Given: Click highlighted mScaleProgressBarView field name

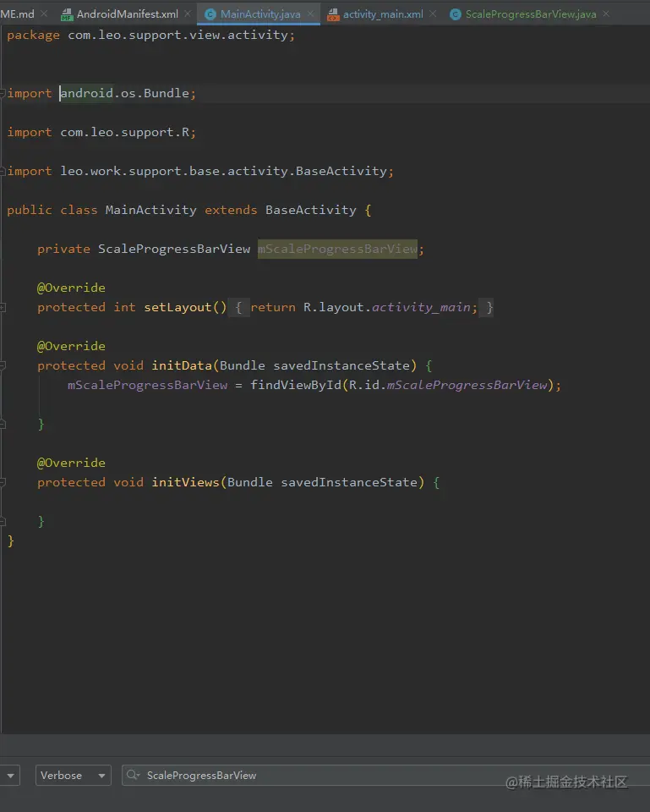Looking at the screenshot, I should coord(337,249).
